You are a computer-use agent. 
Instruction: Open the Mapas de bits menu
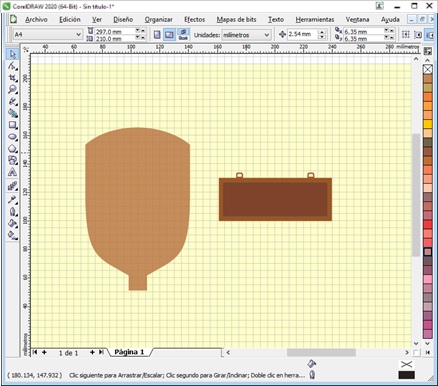pos(236,19)
